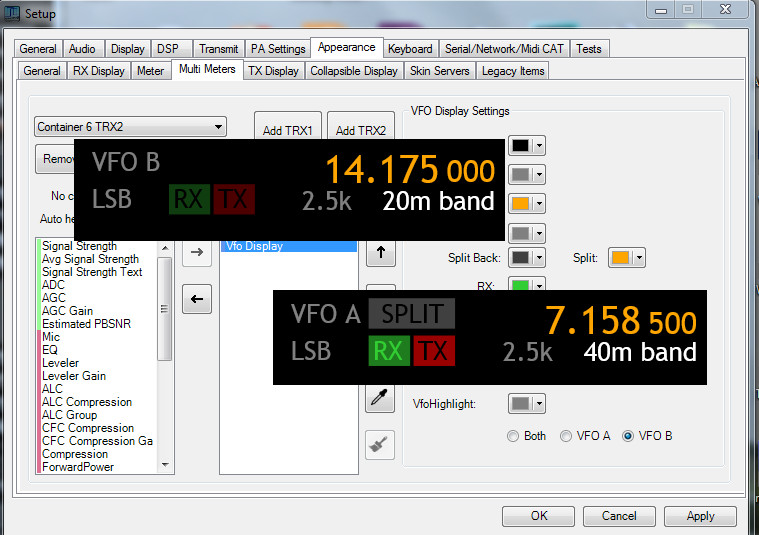Click the SPLIT indicator on VFO A
The width and height of the screenshot is (759, 535).
point(411,313)
